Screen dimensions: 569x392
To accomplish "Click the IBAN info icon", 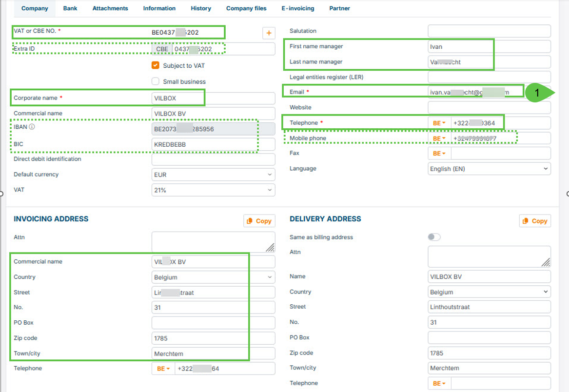I will [x=32, y=127].
